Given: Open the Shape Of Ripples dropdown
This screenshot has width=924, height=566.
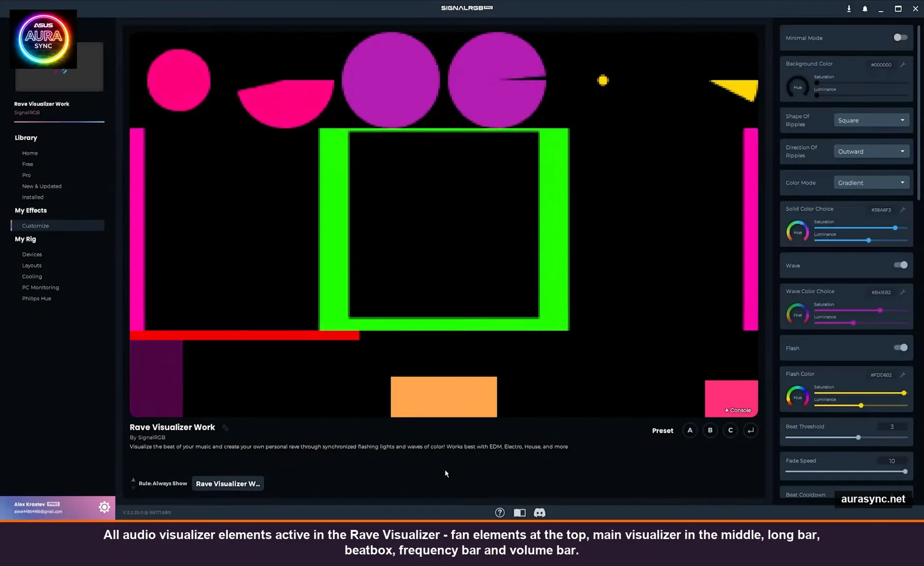Looking at the screenshot, I should 871,120.
